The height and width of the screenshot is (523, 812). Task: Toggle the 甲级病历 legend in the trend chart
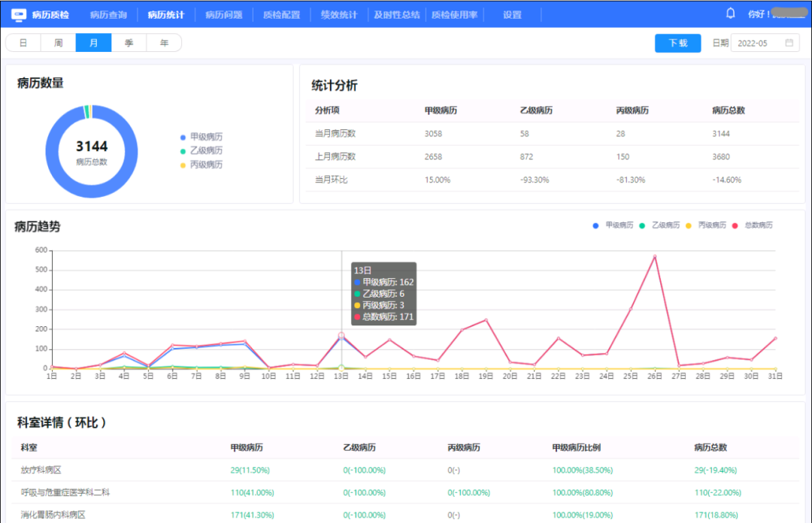tap(617, 225)
